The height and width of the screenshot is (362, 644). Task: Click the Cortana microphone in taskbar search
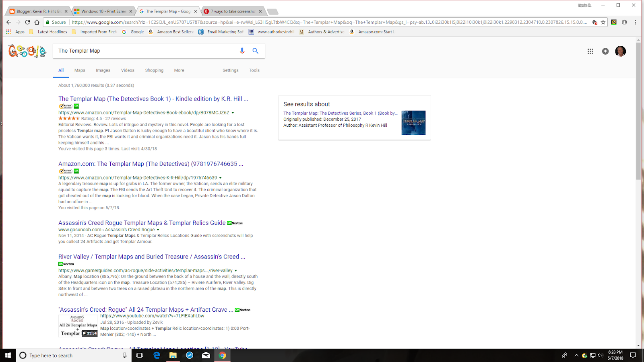click(124, 355)
